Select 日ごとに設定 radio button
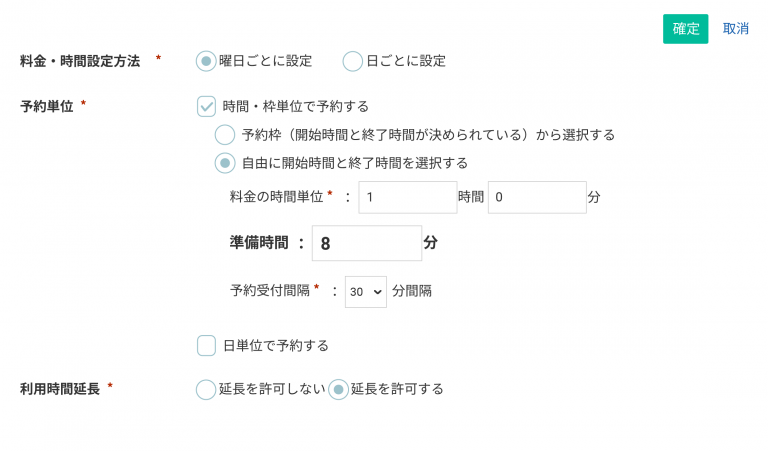The width and height of the screenshot is (768, 451). (x=353, y=61)
